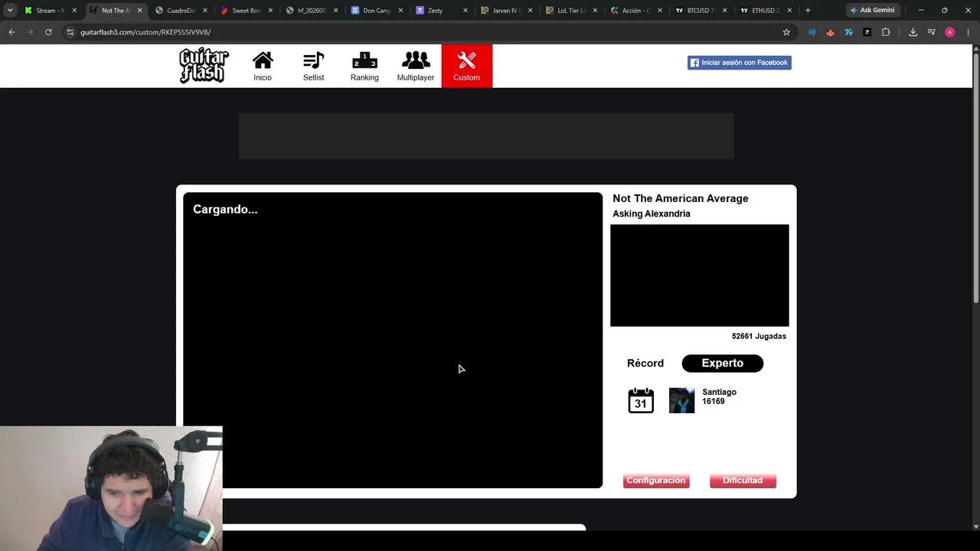Viewport: 980px width, 551px height.
Task: Click Santiago's profile avatar
Action: tap(681, 400)
